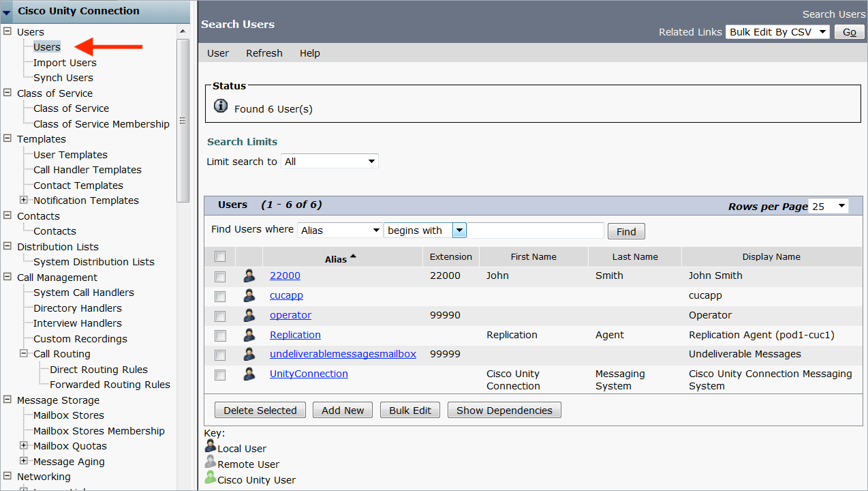The image size is (868, 491).
Task: Collapse the Users tree node
Action: [7, 31]
